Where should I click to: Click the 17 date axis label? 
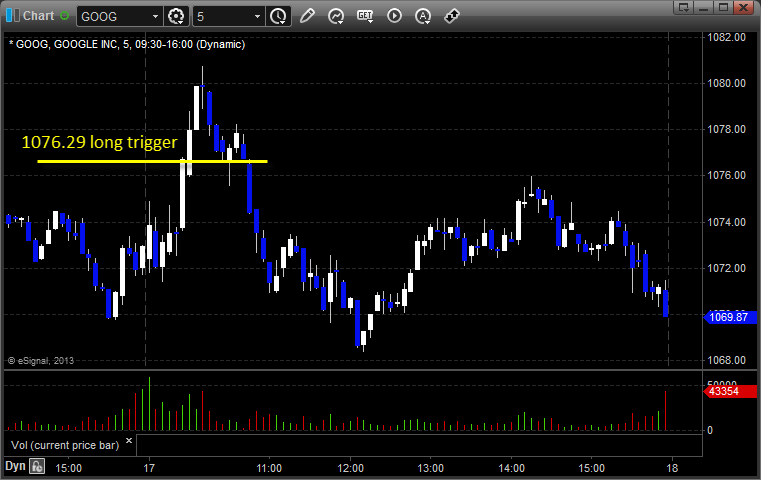[149, 468]
